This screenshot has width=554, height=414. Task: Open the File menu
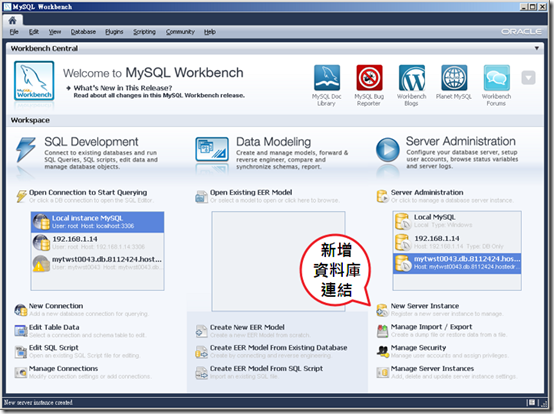[x=14, y=32]
